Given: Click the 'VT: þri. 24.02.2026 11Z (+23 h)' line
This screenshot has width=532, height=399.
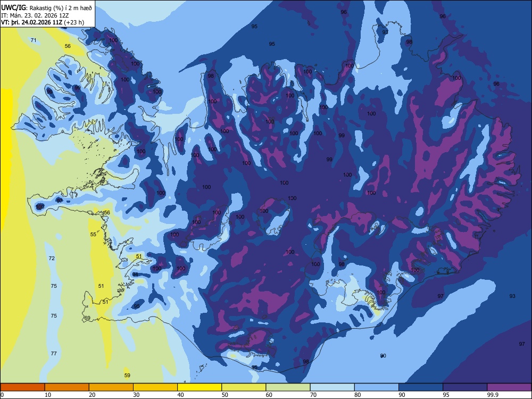Looking at the screenshot, I should [x=43, y=22].
